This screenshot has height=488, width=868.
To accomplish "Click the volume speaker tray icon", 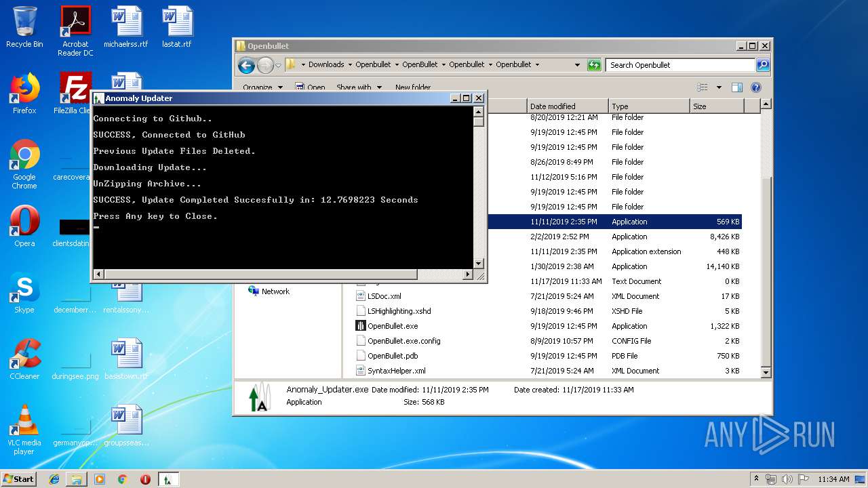I will pyautogui.click(x=787, y=479).
